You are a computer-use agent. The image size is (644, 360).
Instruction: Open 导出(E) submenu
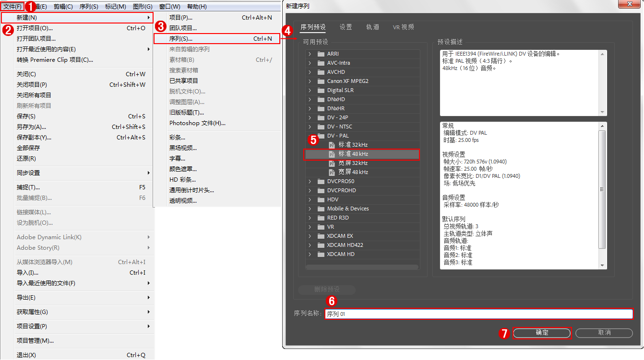coord(77,298)
